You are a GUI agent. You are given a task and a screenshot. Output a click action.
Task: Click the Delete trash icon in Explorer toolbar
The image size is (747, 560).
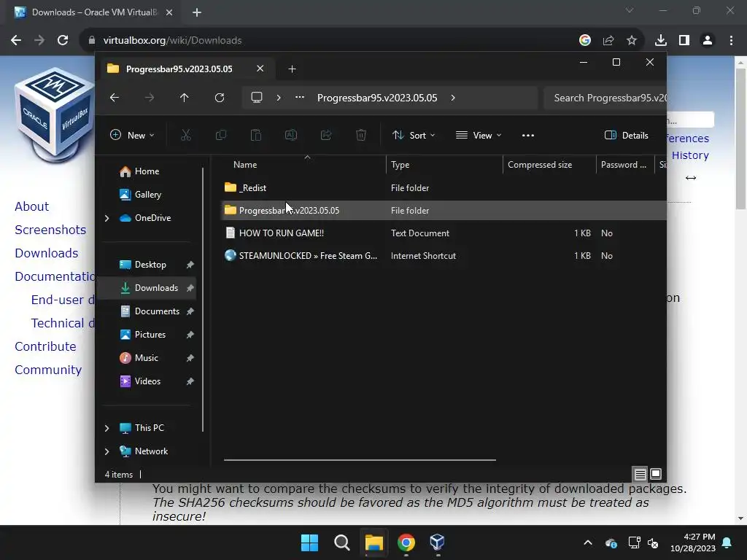(x=361, y=135)
